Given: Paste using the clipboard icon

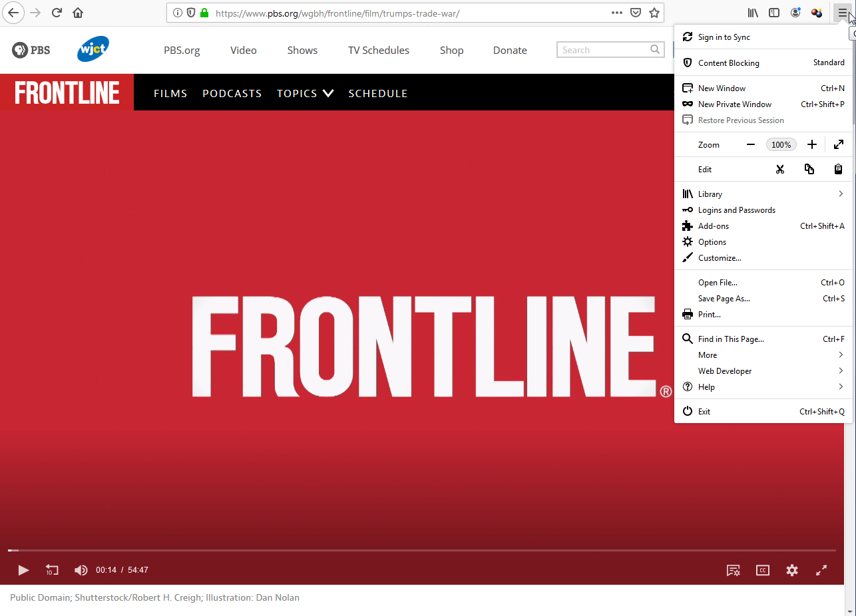Looking at the screenshot, I should [x=839, y=169].
